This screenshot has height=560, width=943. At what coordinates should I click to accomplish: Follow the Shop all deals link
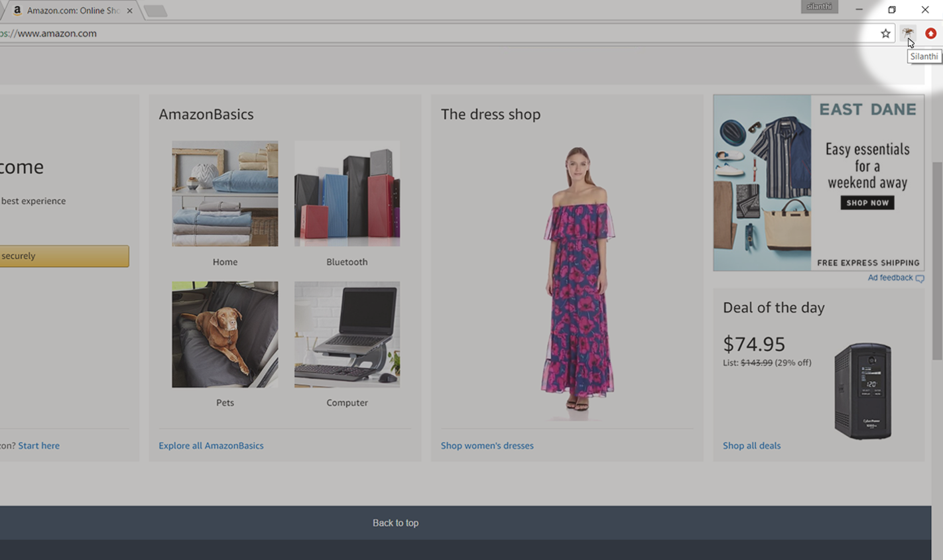[751, 445]
